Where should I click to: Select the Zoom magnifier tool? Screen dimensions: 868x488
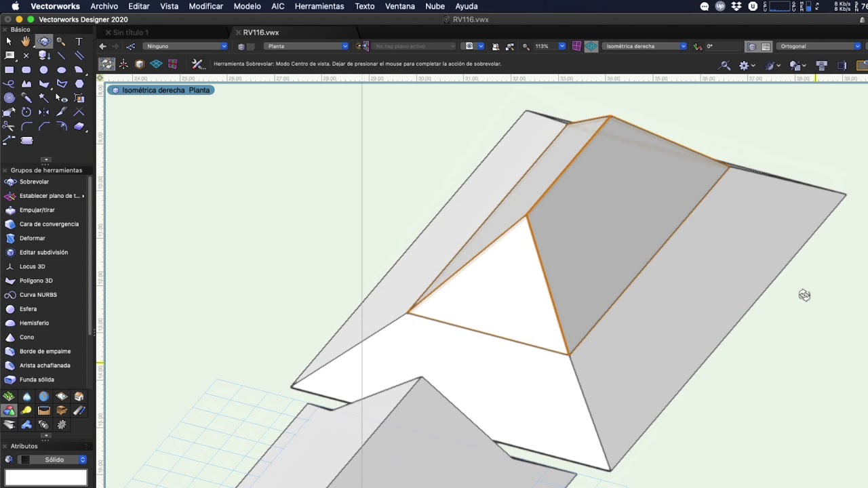[x=62, y=41]
